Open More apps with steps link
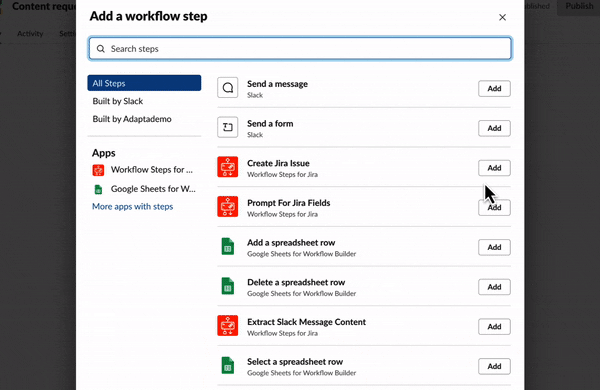Screen dimensions: 600x390 tap(132, 207)
